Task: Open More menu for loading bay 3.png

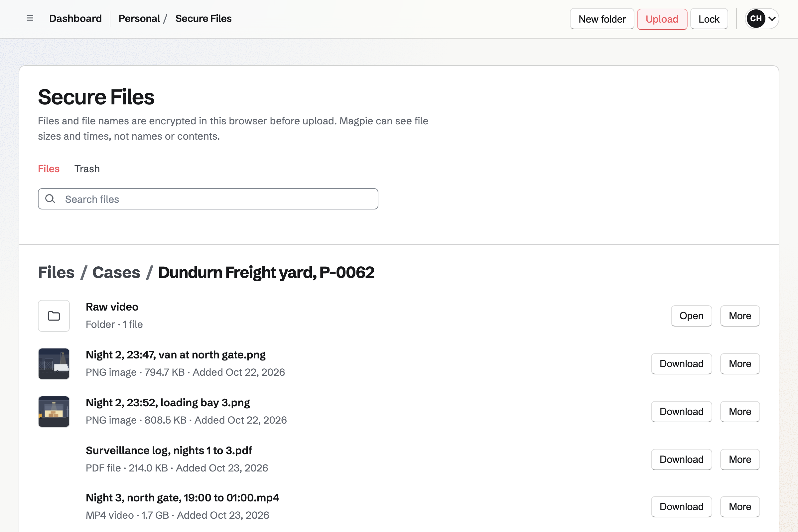Action: point(740,412)
